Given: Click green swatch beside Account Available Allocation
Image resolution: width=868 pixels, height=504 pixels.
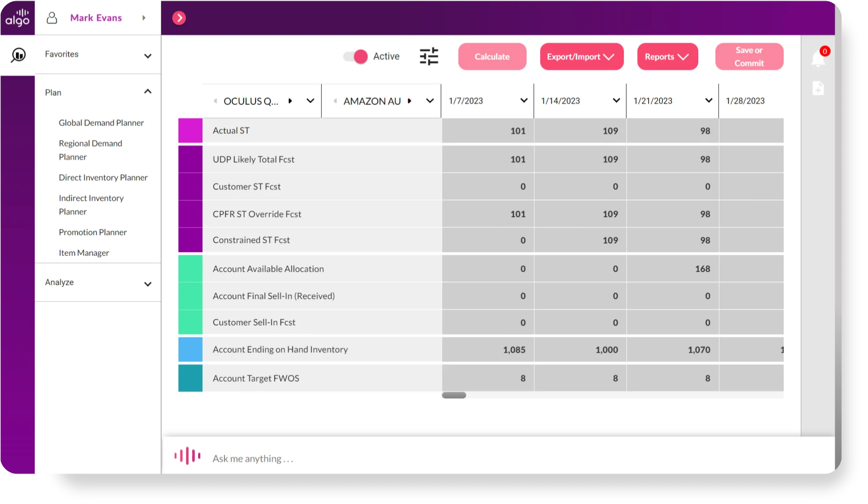Looking at the screenshot, I should click(190, 269).
